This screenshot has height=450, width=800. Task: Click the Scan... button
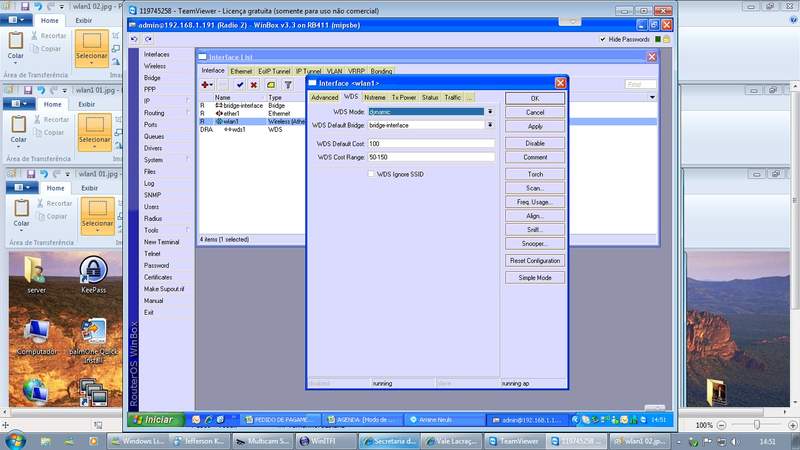coord(535,188)
